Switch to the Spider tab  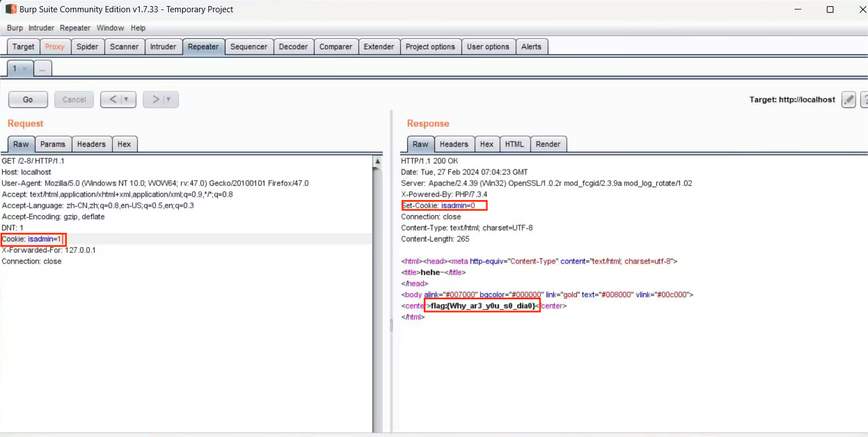tap(87, 47)
